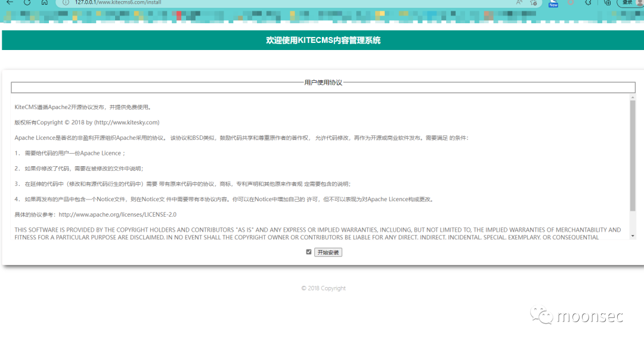Screen dimensions: 644x343
Task: Click the agreement scrollbar up arrow
Action: coord(633,97)
